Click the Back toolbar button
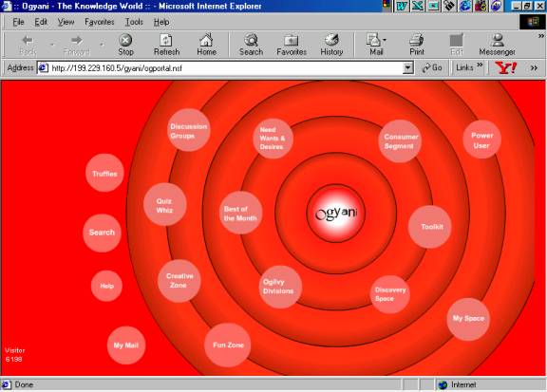The image size is (547, 392). click(x=28, y=46)
